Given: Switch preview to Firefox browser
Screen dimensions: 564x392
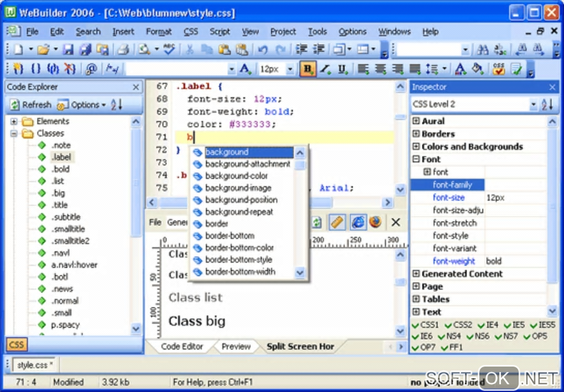Looking at the screenshot, I should (x=375, y=222).
